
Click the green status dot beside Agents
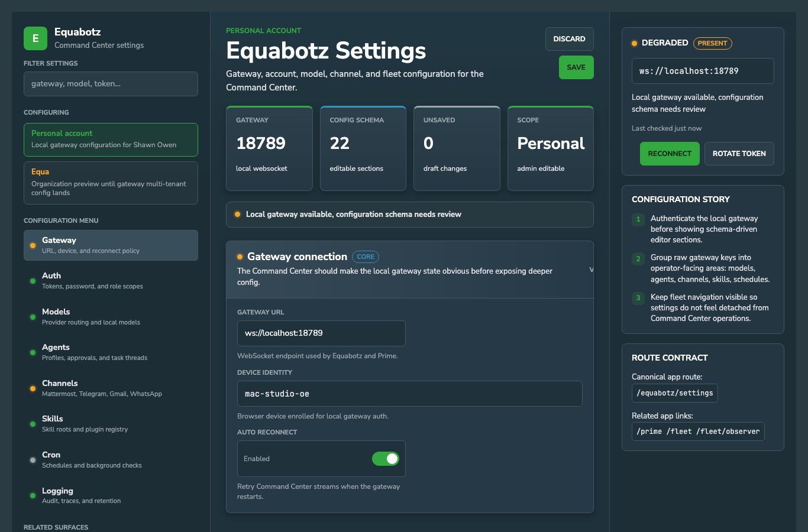coord(33,352)
